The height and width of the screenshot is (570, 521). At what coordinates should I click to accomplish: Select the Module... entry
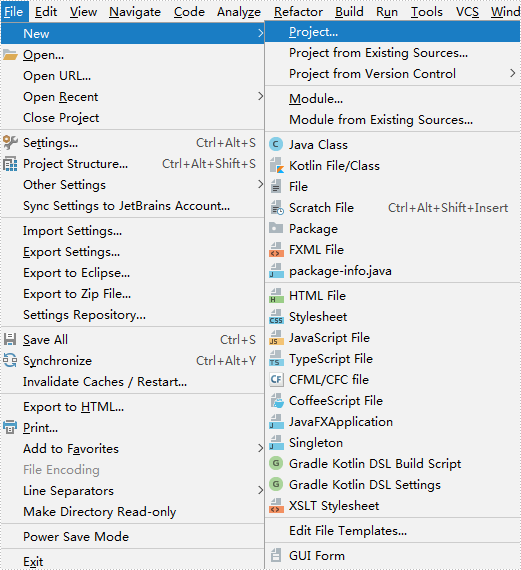(x=393, y=99)
